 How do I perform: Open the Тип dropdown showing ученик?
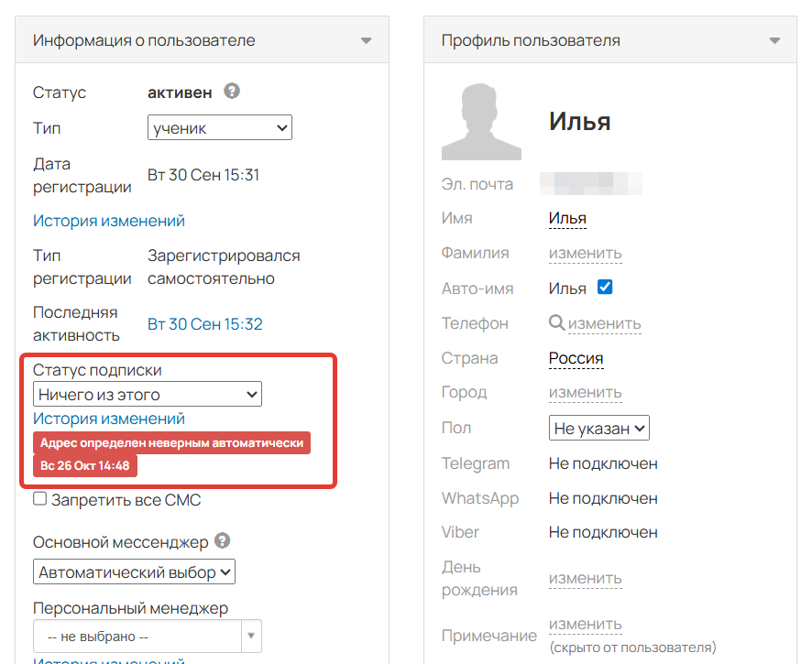coord(219,127)
